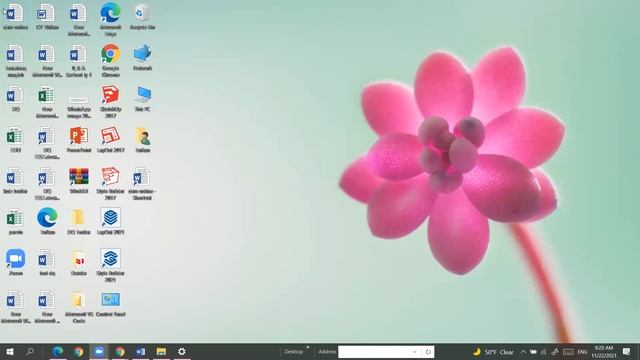Select the folder containing red documents
Image resolution: width=640 pixels, height=360 pixels.
tap(79, 262)
